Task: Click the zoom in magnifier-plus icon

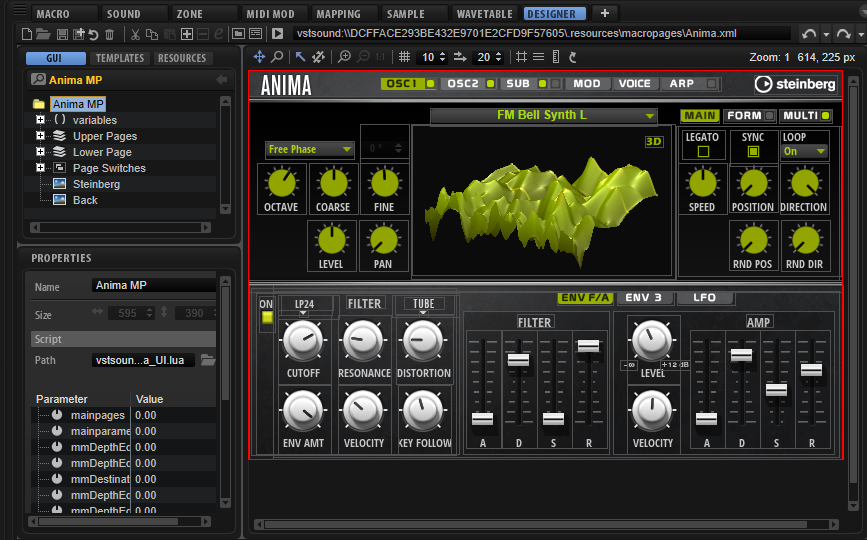Action: tap(344, 56)
